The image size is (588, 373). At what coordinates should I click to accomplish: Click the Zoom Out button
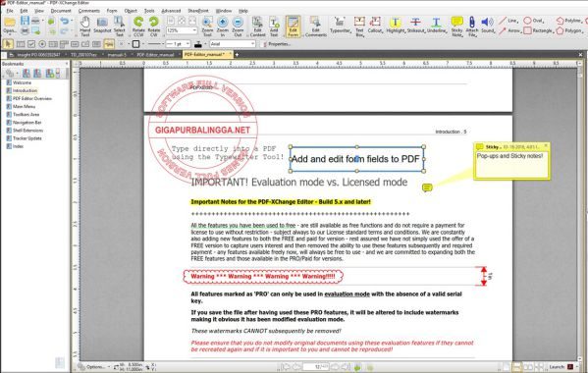(x=238, y=27)
